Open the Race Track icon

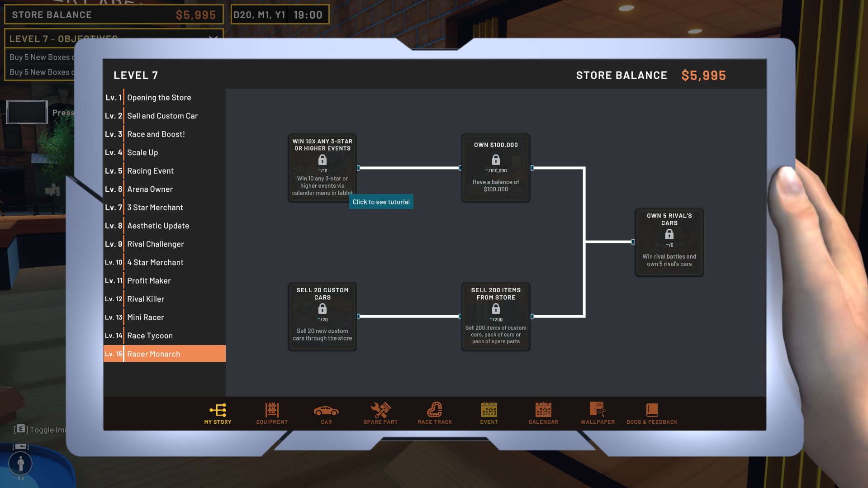point(435,410)
